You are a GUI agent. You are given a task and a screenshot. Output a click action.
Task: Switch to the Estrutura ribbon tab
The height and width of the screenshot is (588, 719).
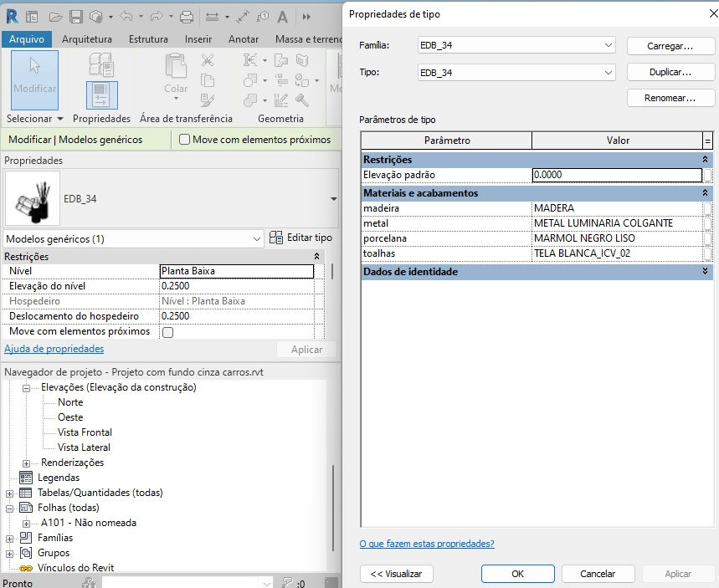pos(148,39)
